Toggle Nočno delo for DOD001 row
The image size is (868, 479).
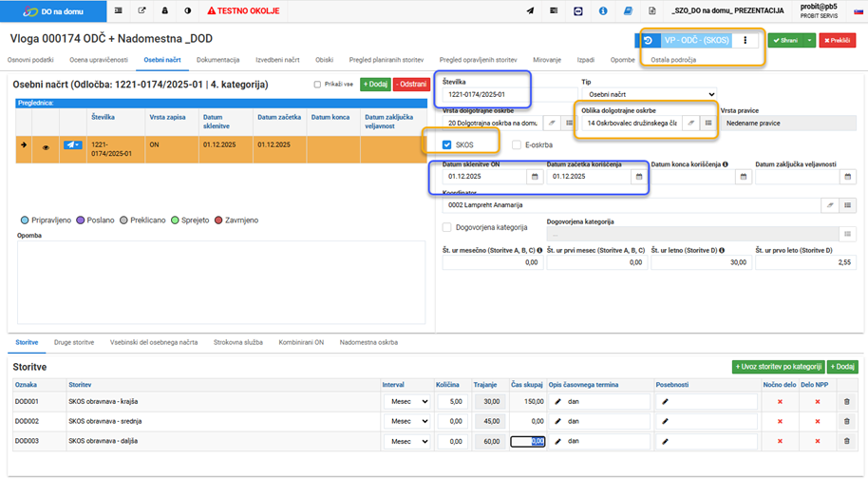tap(780, 402)
